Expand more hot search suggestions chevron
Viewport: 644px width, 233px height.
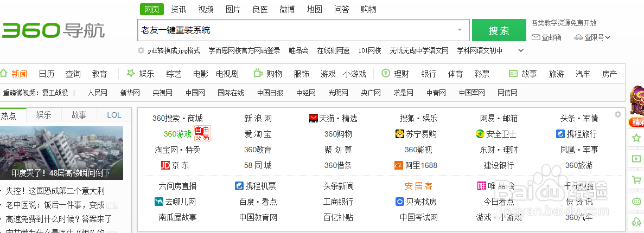coord(521,50)
